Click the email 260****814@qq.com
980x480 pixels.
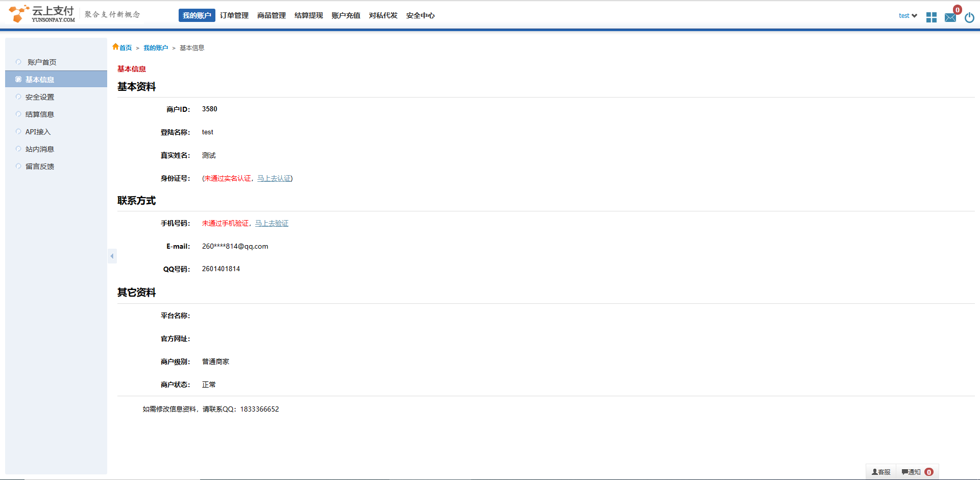pyautogui.click(x=235, y=246)
